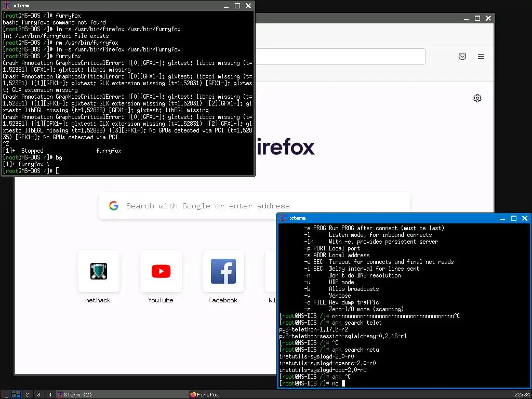Image resolution: width=532 pixels, height=399 pixels.
Task: Maximize the top-left xterm window
Action: (x=237, y=6)
